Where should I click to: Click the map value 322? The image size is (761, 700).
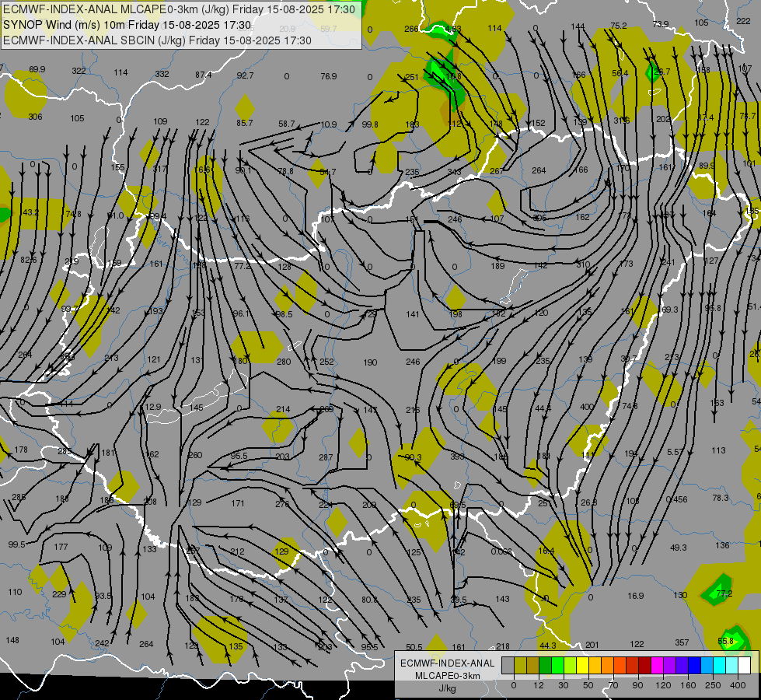coord(79,71)
